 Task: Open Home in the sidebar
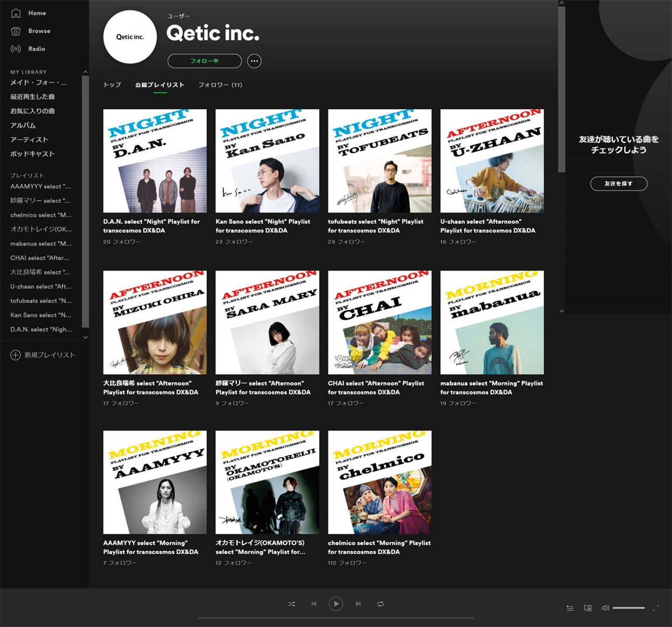click(x=37, y=13)
